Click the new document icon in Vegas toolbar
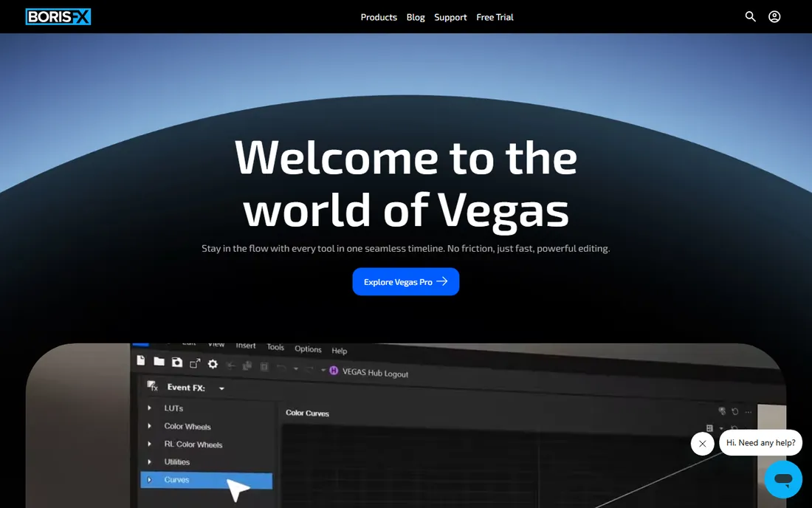This screenshot has height=508, width=812. pos(141,360)
